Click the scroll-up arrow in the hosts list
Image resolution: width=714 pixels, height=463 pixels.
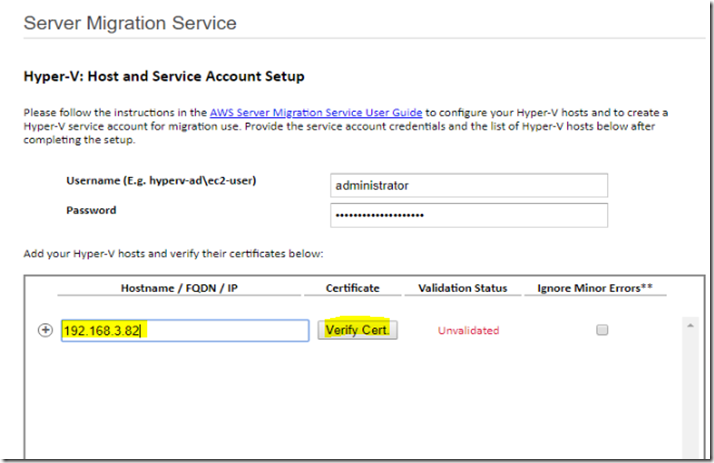pyautogui.click(x=690, y=326)
